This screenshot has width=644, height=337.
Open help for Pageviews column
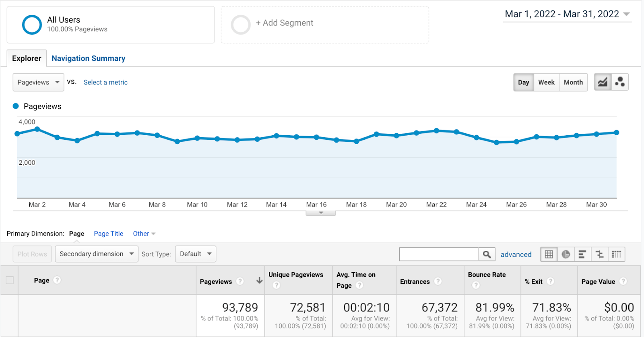(x=240, y=281)
